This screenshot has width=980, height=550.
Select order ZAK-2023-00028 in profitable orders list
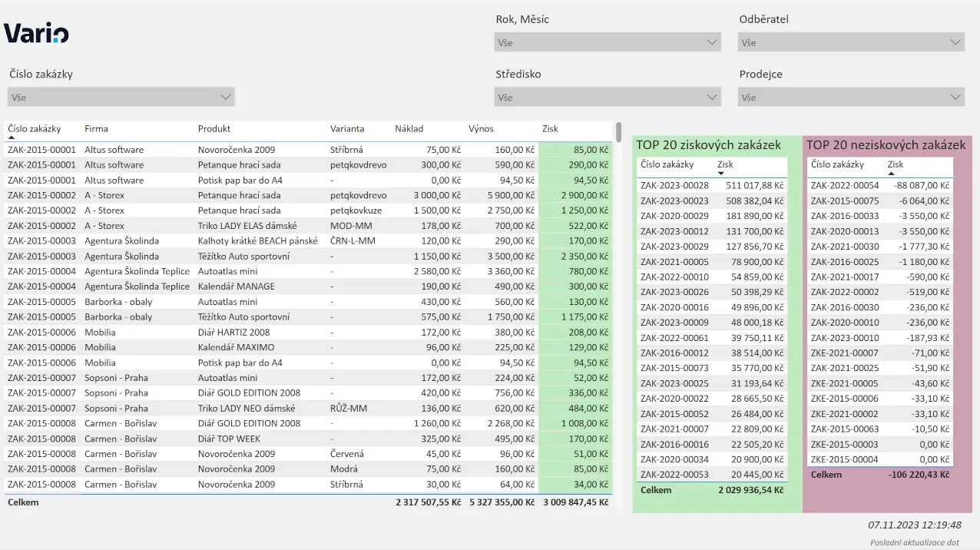tap(674, 186)
